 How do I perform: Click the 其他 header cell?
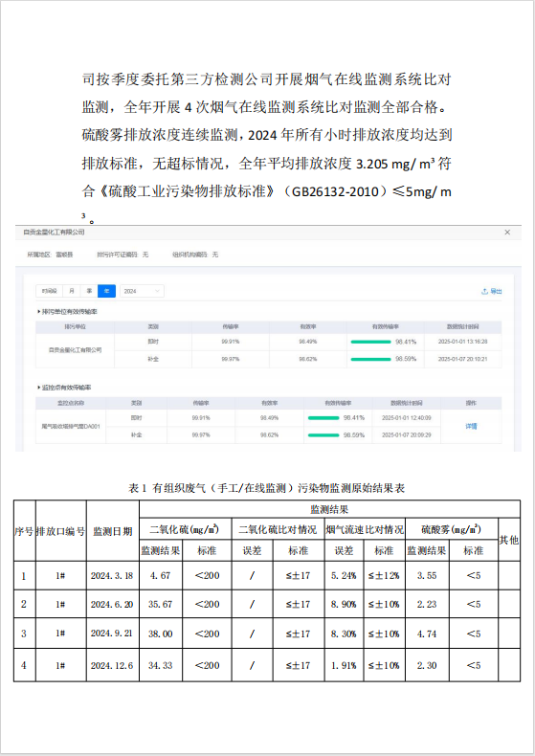(x=509, y=540)
